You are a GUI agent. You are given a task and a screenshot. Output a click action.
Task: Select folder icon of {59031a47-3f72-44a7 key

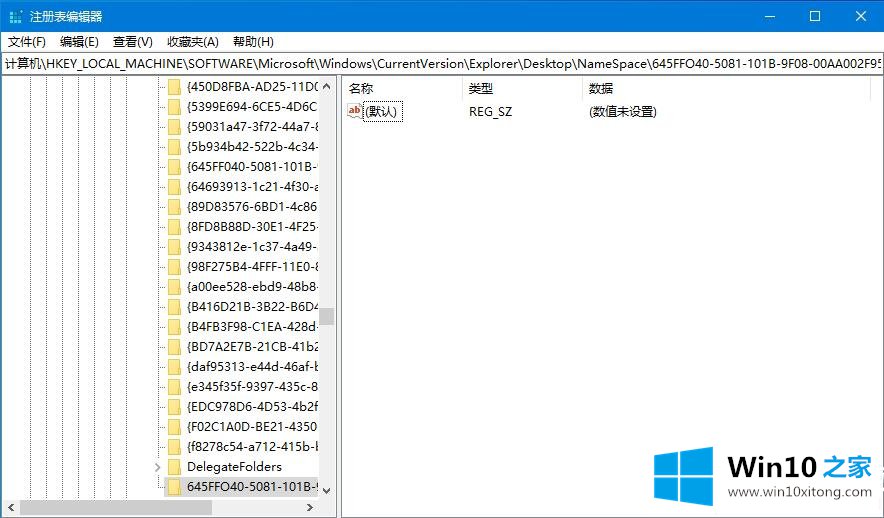click(x=174, y=127)
